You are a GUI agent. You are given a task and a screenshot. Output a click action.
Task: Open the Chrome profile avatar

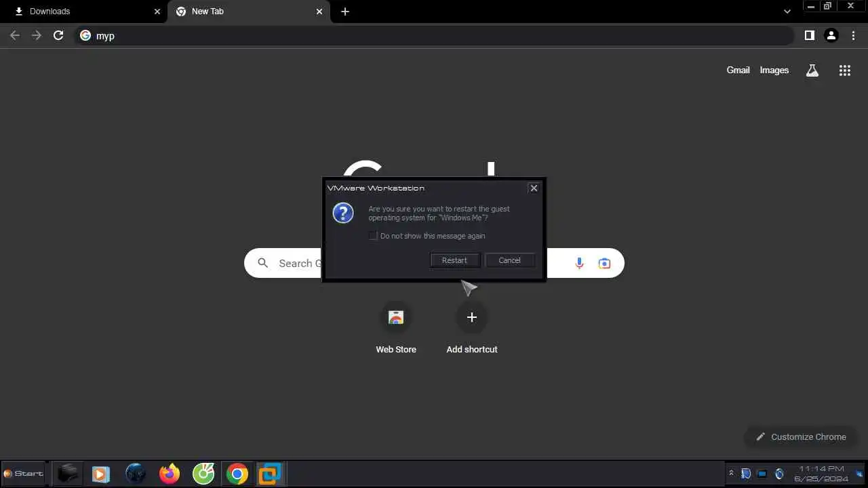point(831,35)
